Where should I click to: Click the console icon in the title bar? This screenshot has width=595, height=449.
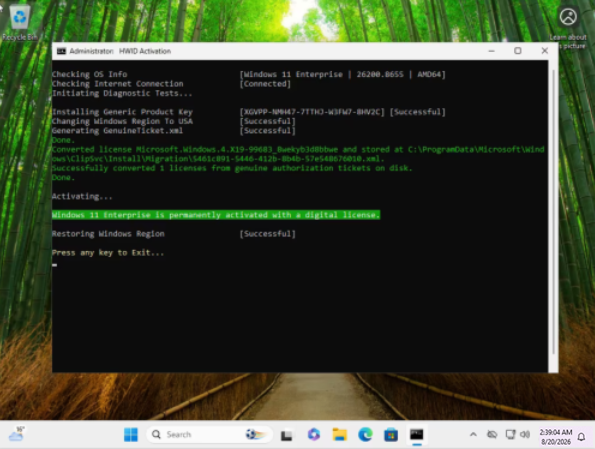coord(61,51)
